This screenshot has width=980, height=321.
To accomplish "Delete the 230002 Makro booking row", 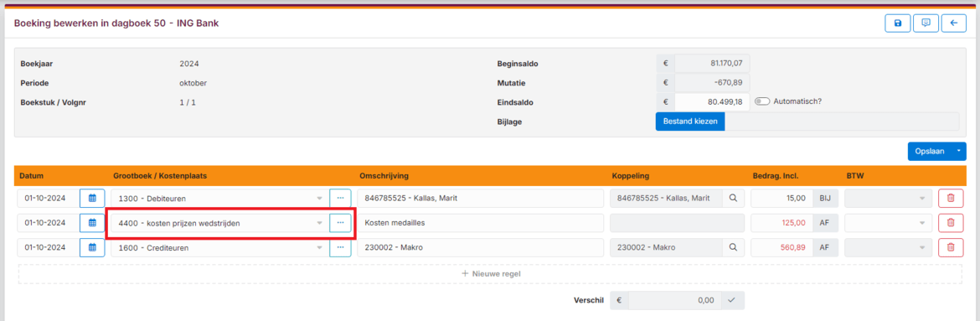I will [951, 248].
